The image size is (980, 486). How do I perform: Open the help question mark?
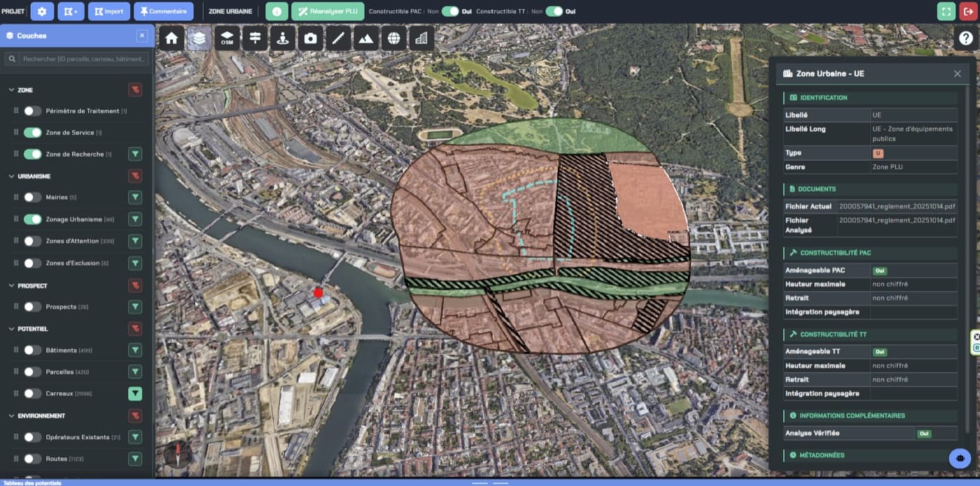coord(966,37)
